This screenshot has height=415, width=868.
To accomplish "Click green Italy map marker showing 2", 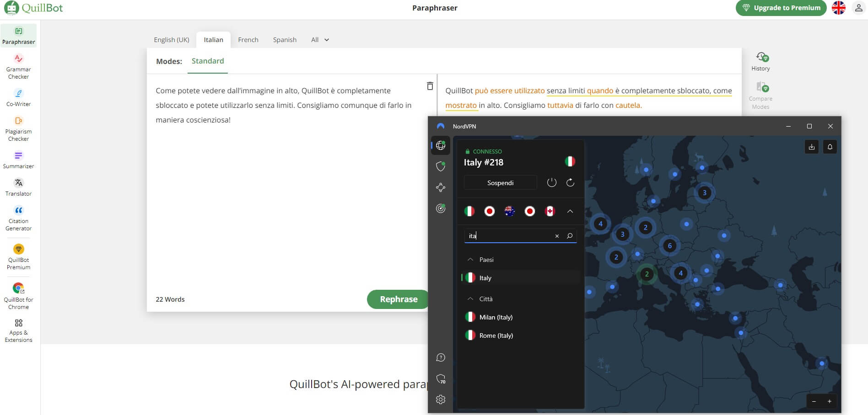I will (x=647, y=274).
